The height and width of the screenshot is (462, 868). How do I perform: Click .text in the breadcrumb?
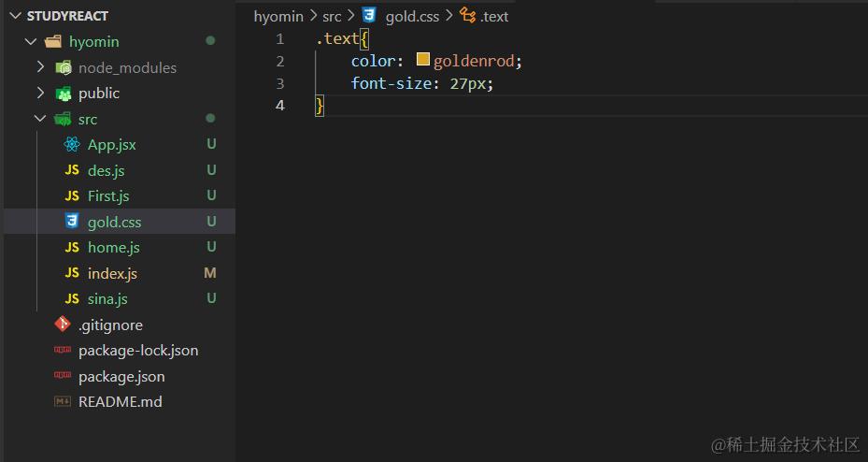[x=494, y=17]
